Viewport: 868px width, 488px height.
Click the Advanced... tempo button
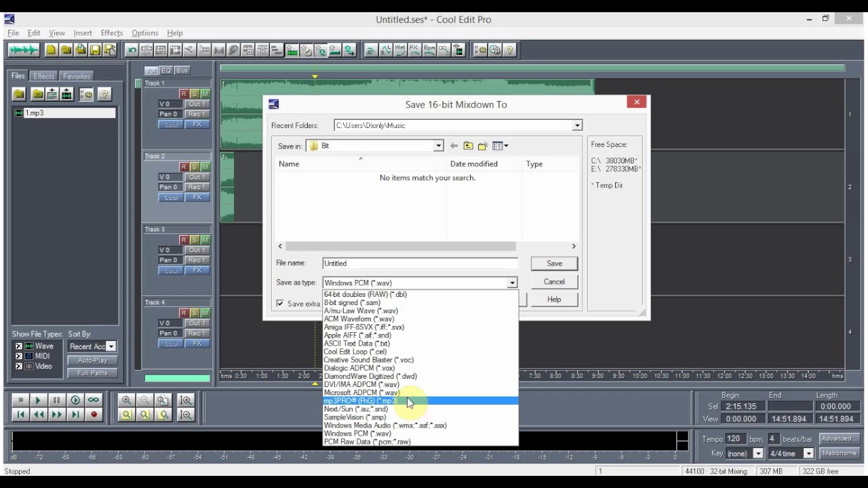point(839,439)
